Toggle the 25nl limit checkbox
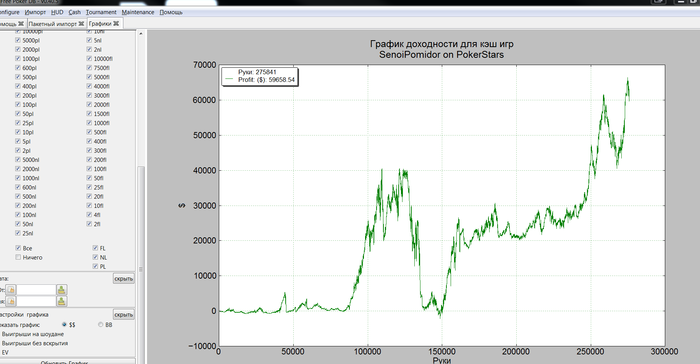700x364 pixels. [x=18, y=233]
